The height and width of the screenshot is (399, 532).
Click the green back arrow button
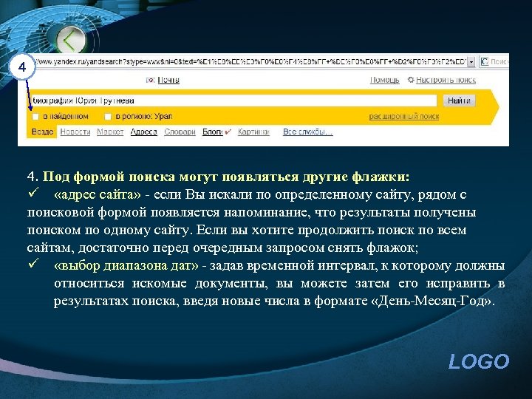tap(71, 40)
